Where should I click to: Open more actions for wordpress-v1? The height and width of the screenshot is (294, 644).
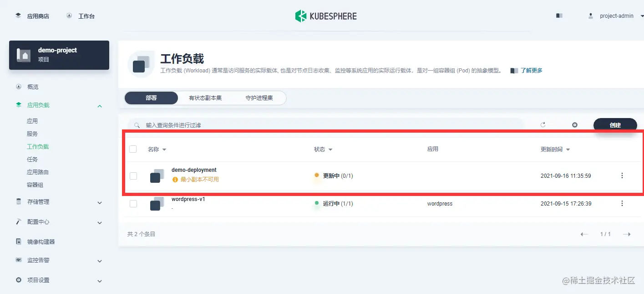coord(622,203)
